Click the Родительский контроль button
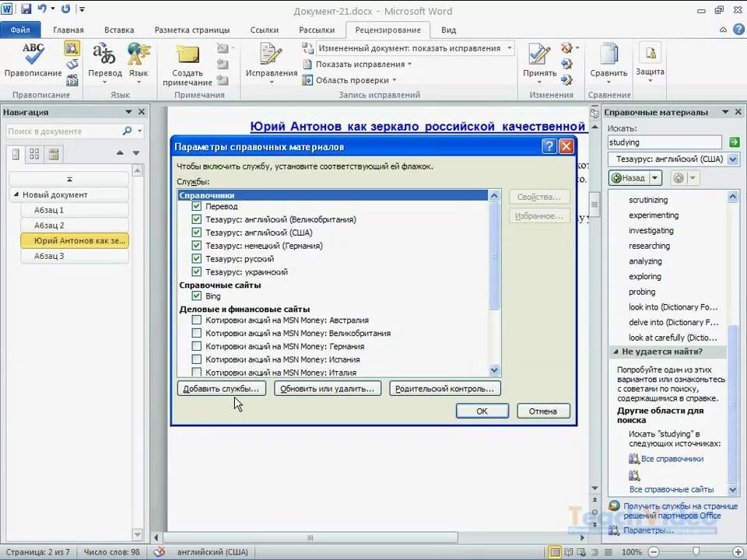Screen dimensions: 747x560 444,389
